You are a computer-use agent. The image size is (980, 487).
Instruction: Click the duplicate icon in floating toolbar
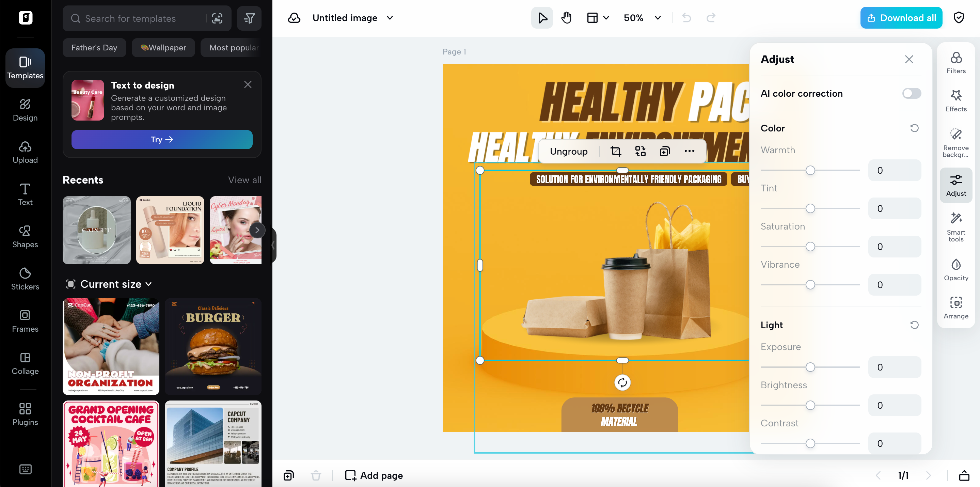coord(665,152)
